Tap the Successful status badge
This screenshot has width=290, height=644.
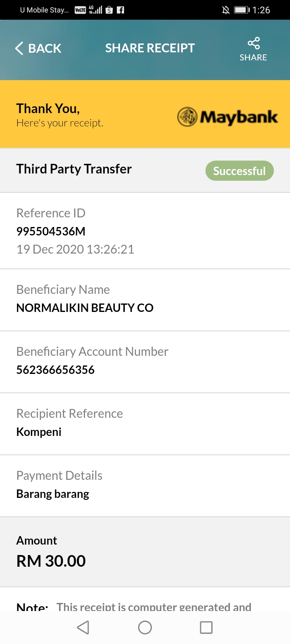[240, 171]
